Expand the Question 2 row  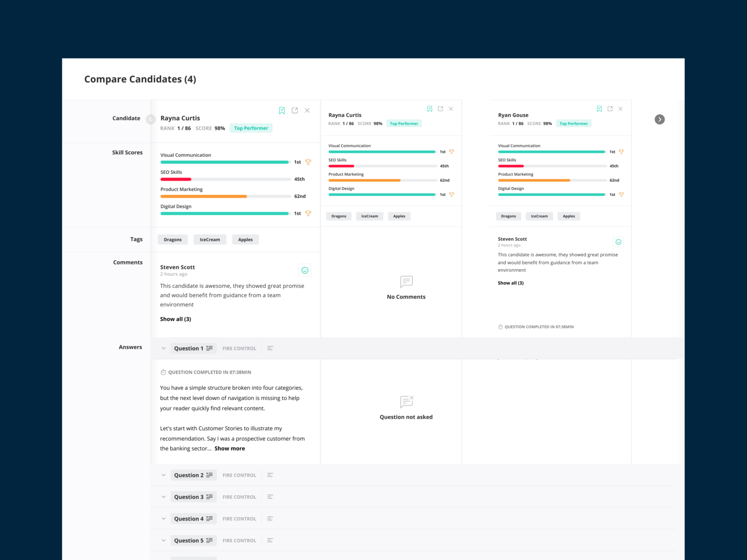tap(163, 475)
